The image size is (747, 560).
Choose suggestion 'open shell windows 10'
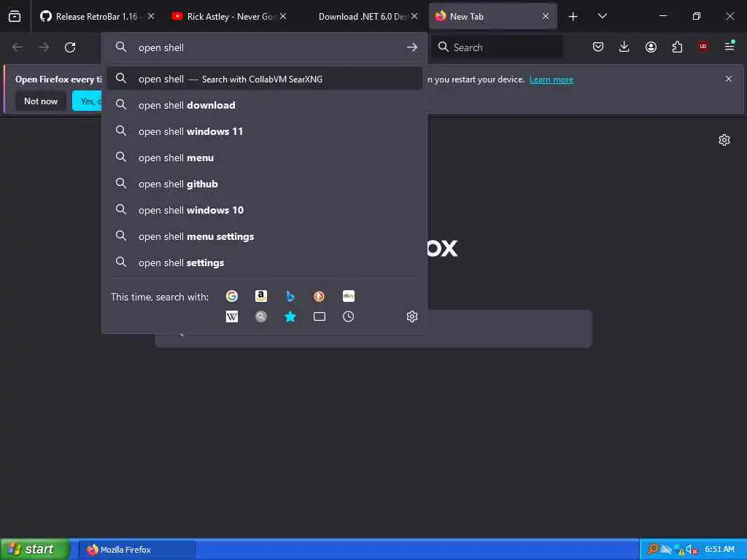[264, 210]
